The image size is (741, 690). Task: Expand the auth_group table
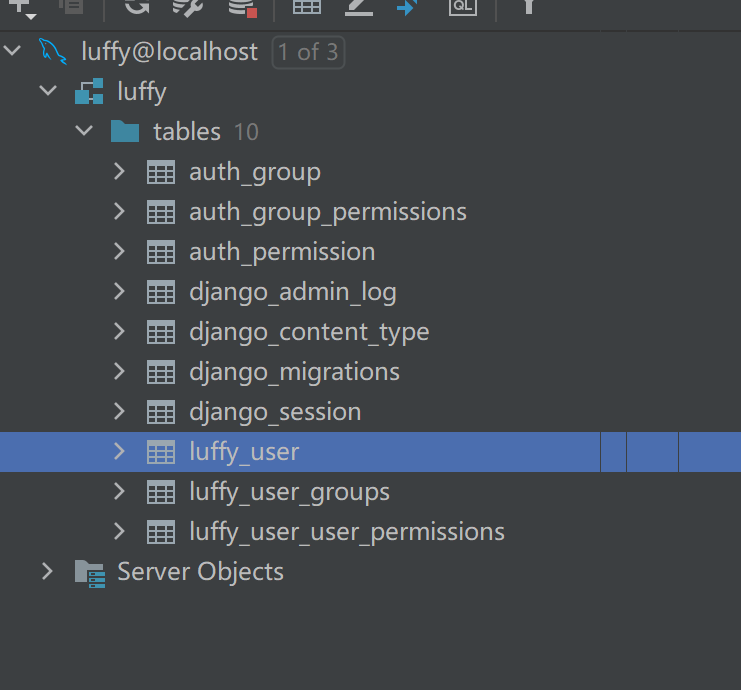(x=120, y=171)
